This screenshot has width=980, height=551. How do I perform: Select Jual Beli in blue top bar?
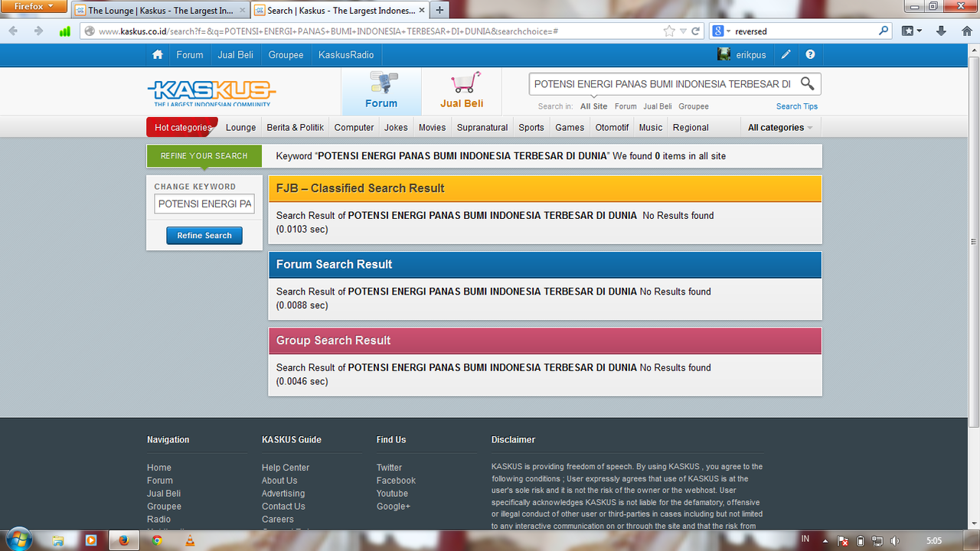(235, 55)
